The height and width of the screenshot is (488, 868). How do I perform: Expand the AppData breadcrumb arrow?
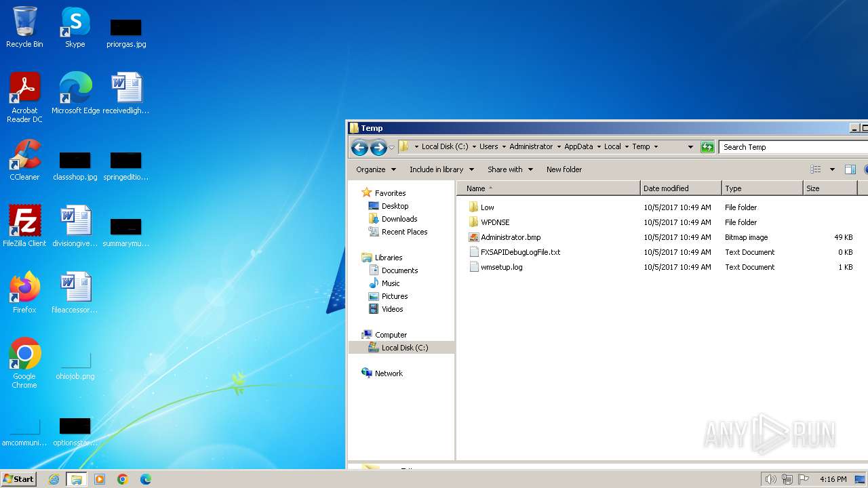click(599, 147)
